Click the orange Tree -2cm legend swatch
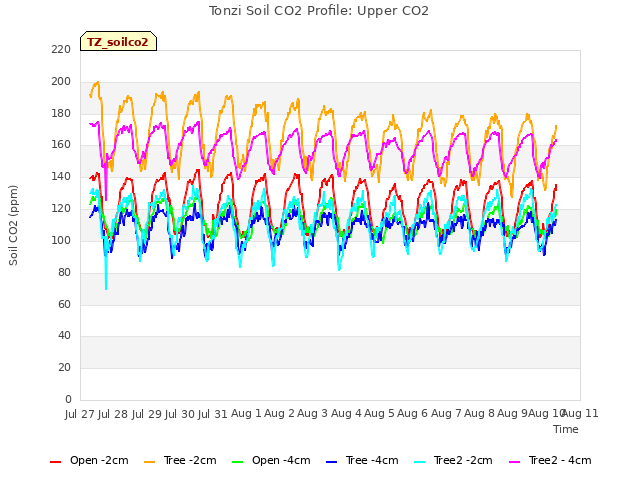Image resolution: width=640 pixels, height=480 pixels. pyautogui.click(x=149, y=462)
